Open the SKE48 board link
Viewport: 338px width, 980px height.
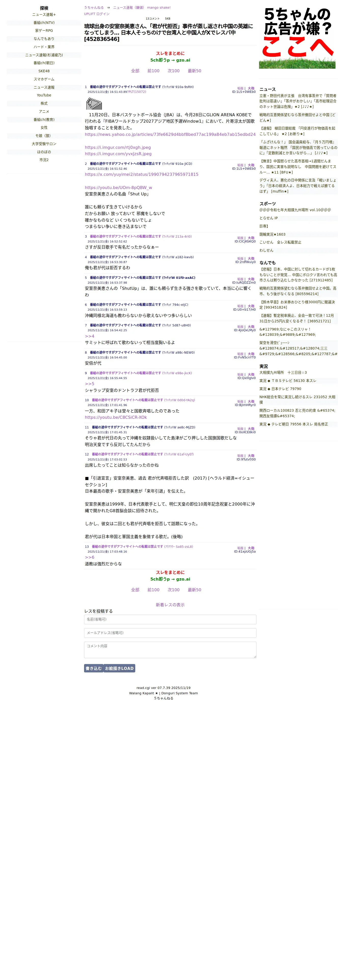tap(44, 71)
